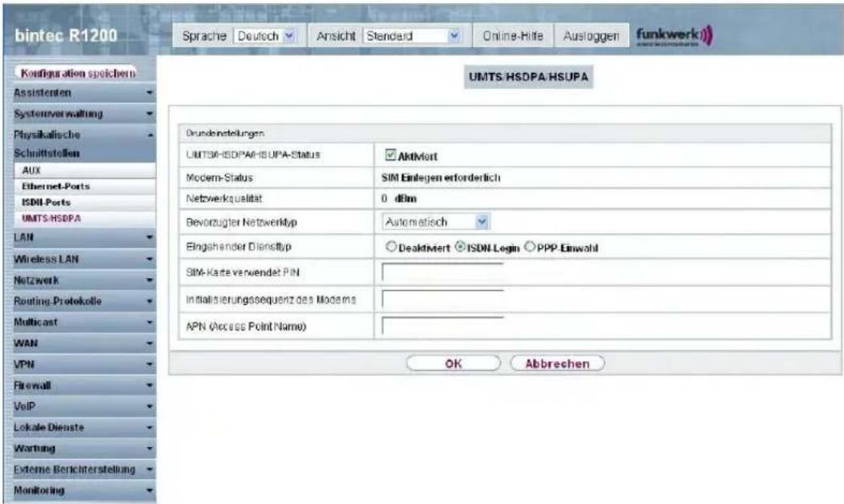Open the AUX submenu item

pyautogui.click(x=84, y=170)
